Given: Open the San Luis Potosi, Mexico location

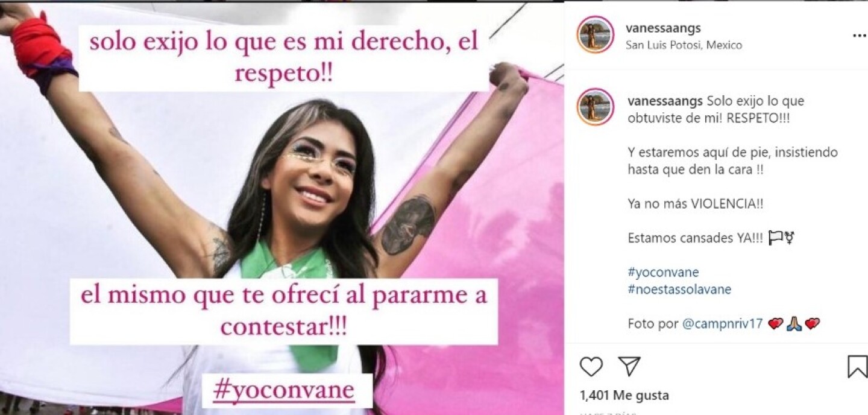Looking at the screenshot, I should 684,45.
